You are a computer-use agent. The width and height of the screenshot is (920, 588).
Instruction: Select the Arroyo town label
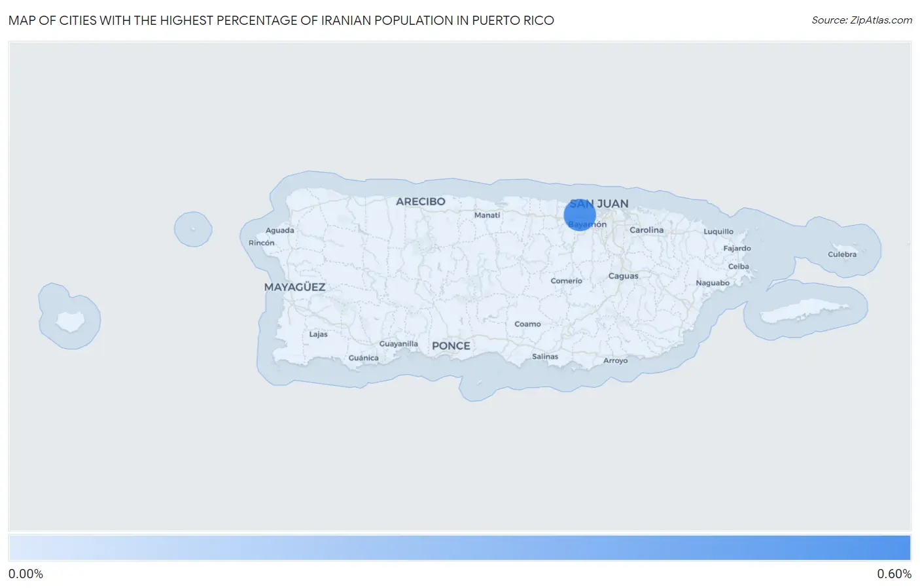point(615,360)
